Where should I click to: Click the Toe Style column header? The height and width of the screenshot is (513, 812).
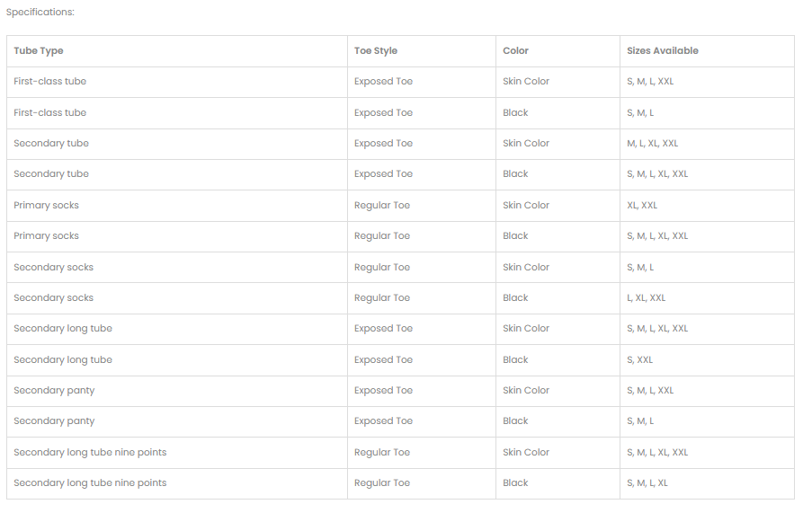pos(376,51)
